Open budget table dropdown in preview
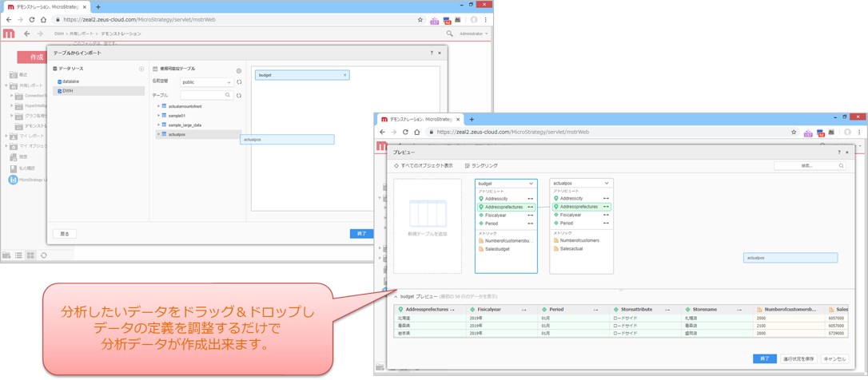 [531, 183]
